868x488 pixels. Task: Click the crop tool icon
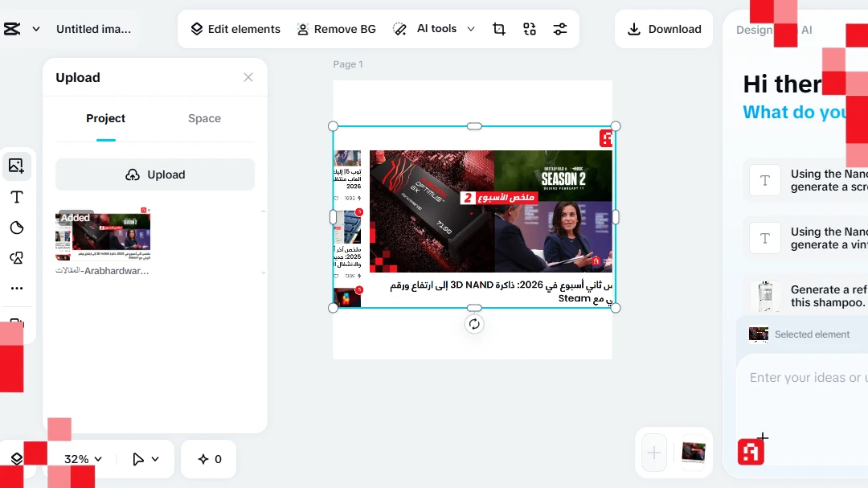click(x=499, y=29)
